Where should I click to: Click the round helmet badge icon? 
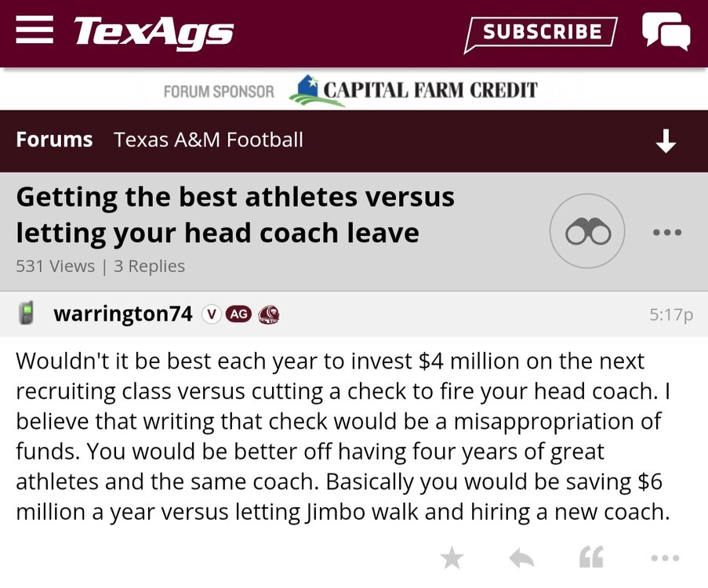(268, 315)
